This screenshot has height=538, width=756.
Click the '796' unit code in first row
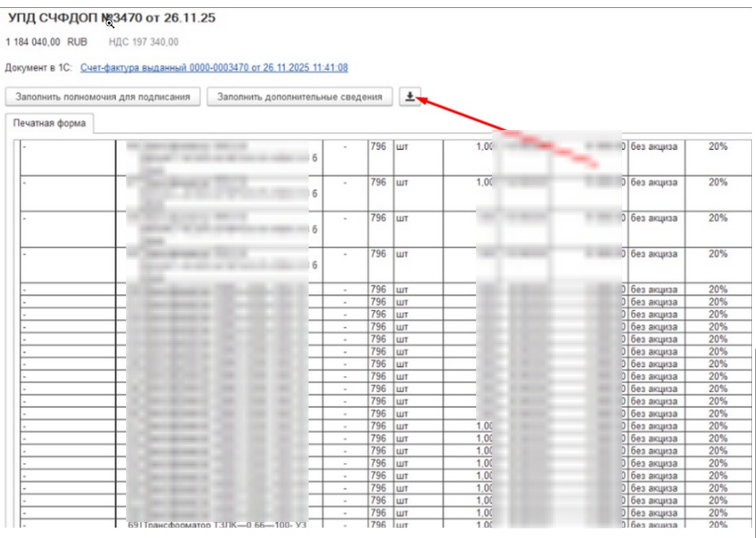tap(378, 147)
